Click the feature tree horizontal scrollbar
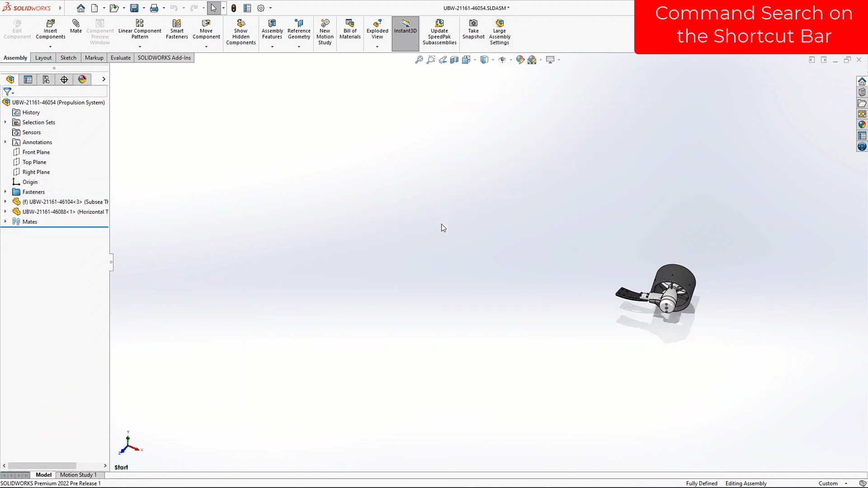This screenshot has width=868, height=488. [x=42, y=466]
